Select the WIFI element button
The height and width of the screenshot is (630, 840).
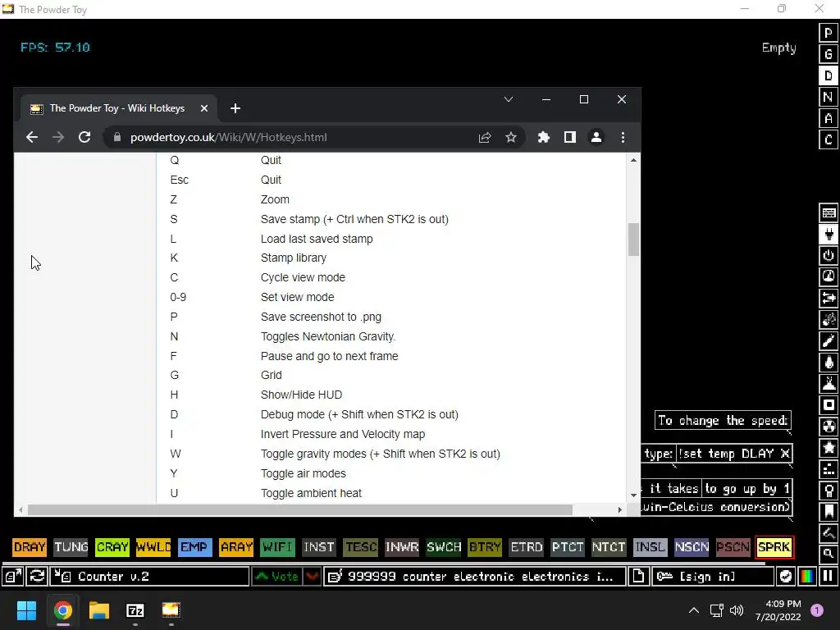277,547
